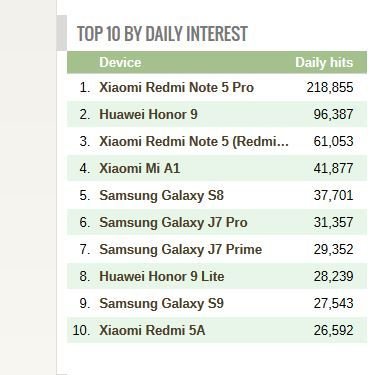
Task: Open Xiaomi Redmi Note 5 Pro link
Action: pyautogui.click(x=176, y=88)
